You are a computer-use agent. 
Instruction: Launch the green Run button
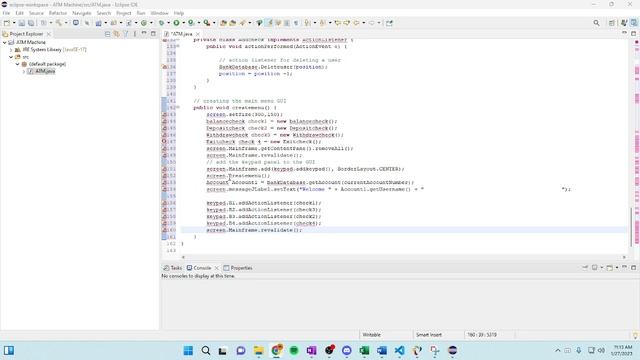pyautogui.click(x=176, y=23)
